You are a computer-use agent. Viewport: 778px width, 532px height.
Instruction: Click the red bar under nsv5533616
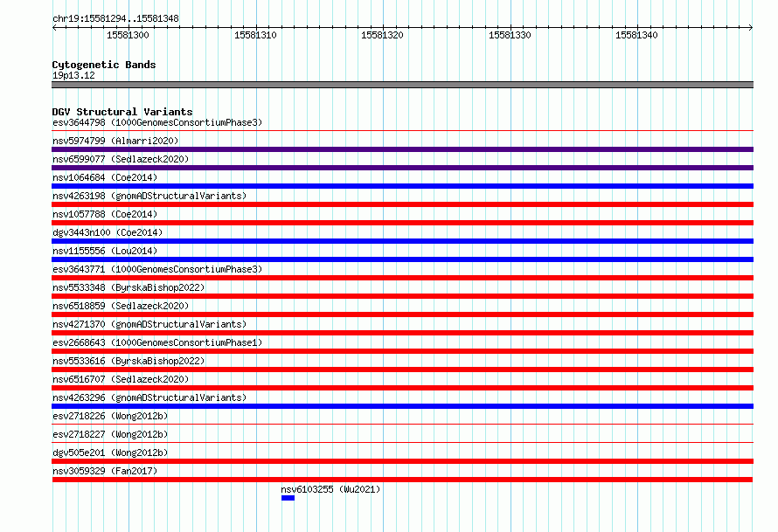(x=402, y=370)
